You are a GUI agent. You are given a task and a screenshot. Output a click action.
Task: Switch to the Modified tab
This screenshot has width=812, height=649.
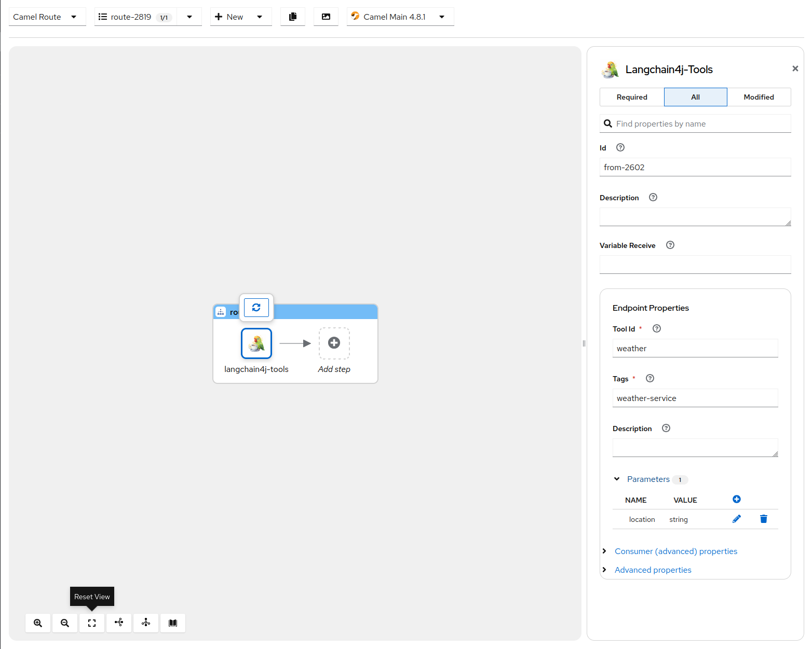(x=759, y=97)
